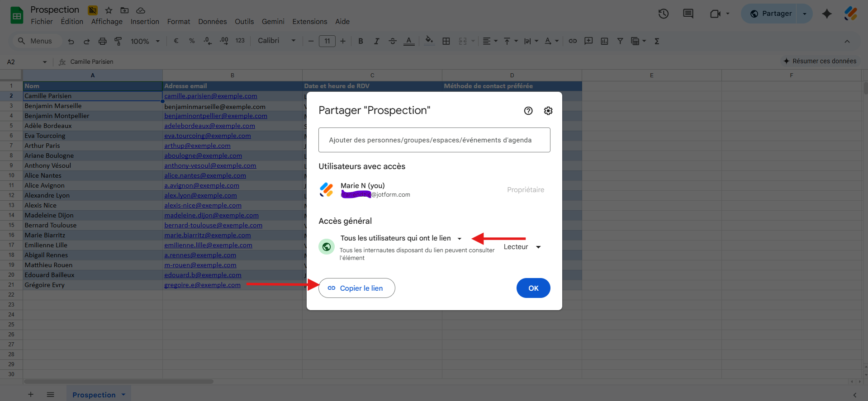Insert a comment from toolbar

588,41
